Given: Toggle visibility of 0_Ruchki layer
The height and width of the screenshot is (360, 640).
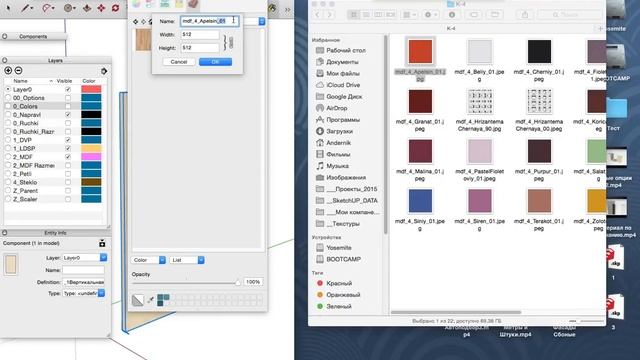Looking at the screenshot, I should (68, 123).
